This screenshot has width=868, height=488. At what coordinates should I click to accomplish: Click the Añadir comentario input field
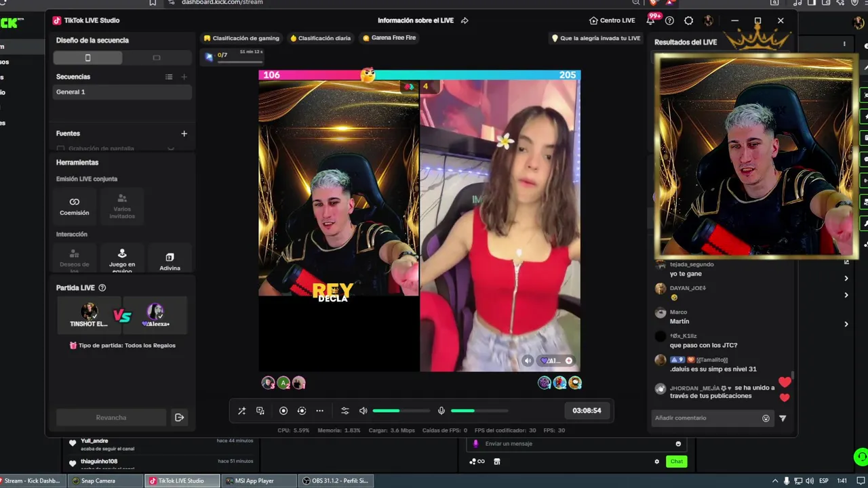[x=712, y=418]
